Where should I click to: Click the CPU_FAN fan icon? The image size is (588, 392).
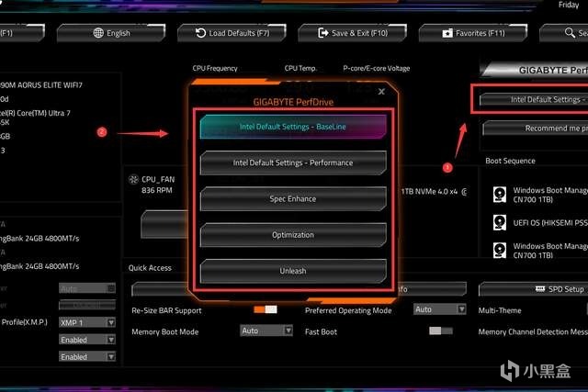point(133,180)
